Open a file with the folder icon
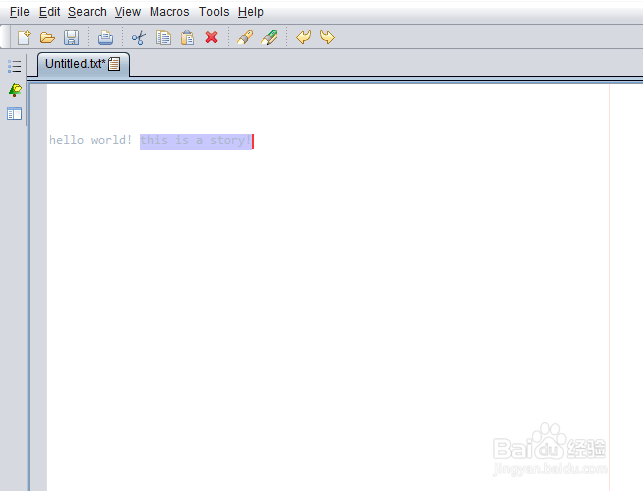 pyautogui.click(x=47, y=38)
